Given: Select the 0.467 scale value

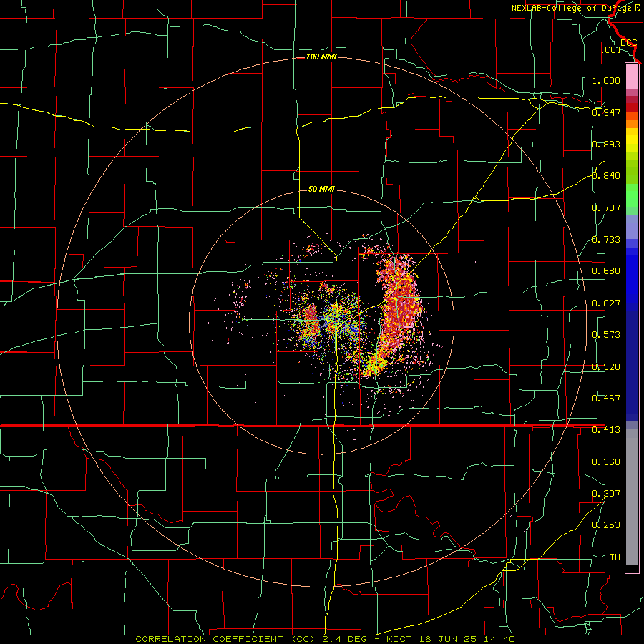Looking at the screenshot, I should pos(606,399).
